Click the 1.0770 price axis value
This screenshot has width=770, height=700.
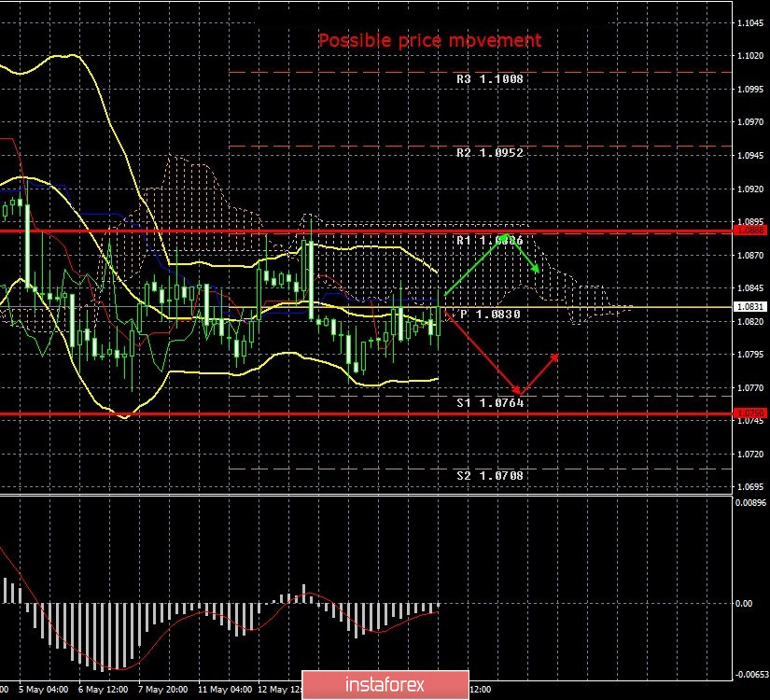click(x=750, y=388)
